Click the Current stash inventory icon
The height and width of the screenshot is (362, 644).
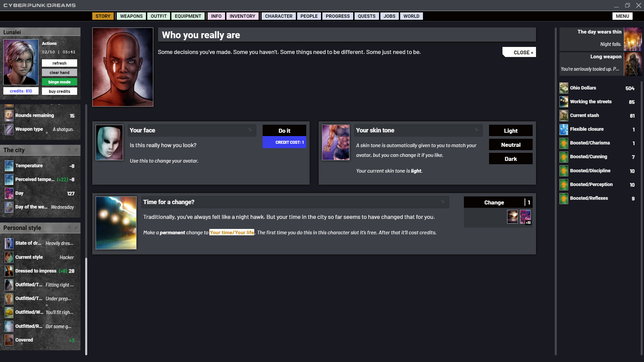[x=563, y=115]
